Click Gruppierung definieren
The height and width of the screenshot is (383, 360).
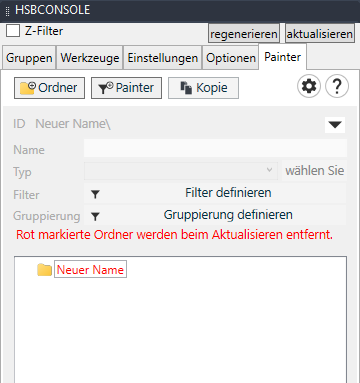[215, 215]
